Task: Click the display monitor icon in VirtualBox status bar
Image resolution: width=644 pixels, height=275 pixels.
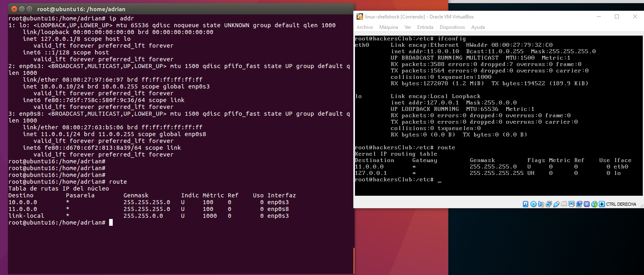Action: [x=571, y=204]
